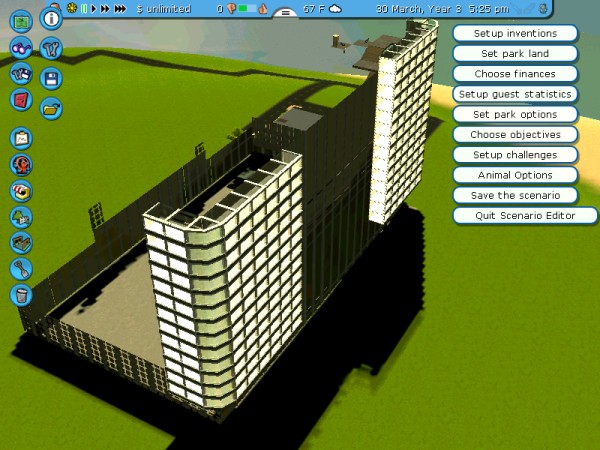Click the '5:25 pm' clock display
The width and height of the screenshot is (600, 450).
[x=489, y=9]
